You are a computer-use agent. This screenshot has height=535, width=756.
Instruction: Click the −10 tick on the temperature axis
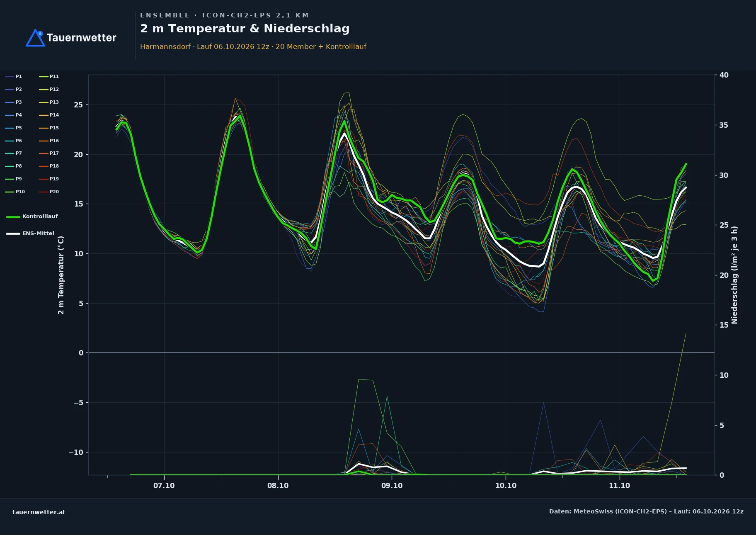pyautogui.click(x=76, y=452)
